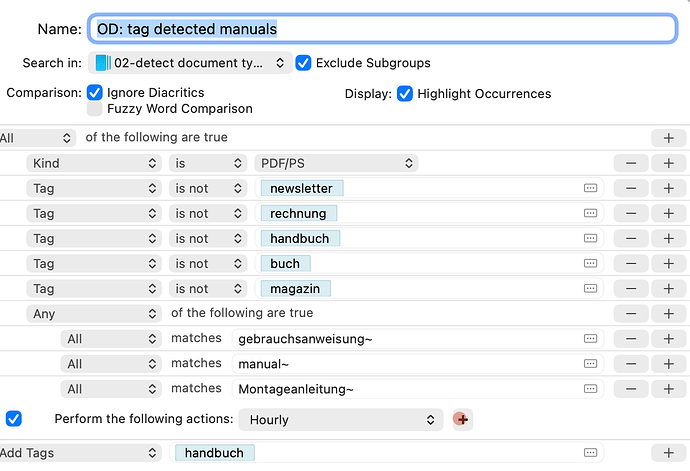Click the Name field 'OD: tag detected manuals'

(x=382, y=29)
